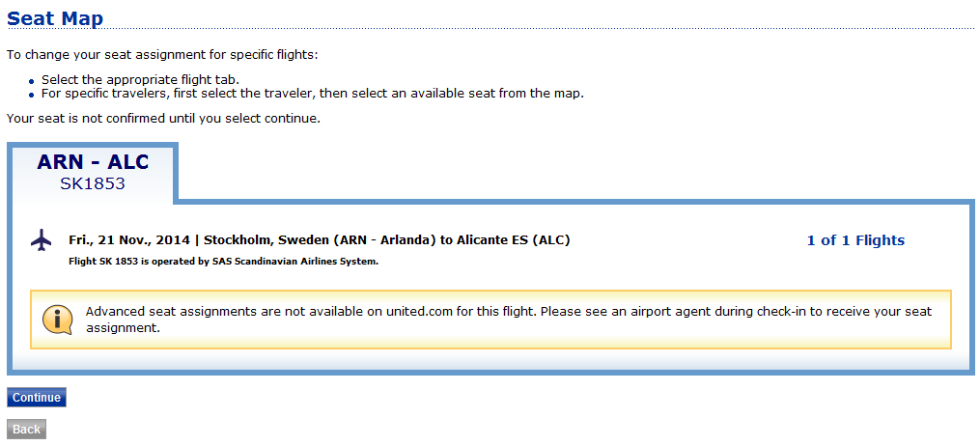Click the Seat Map page heading

(55, 18)
